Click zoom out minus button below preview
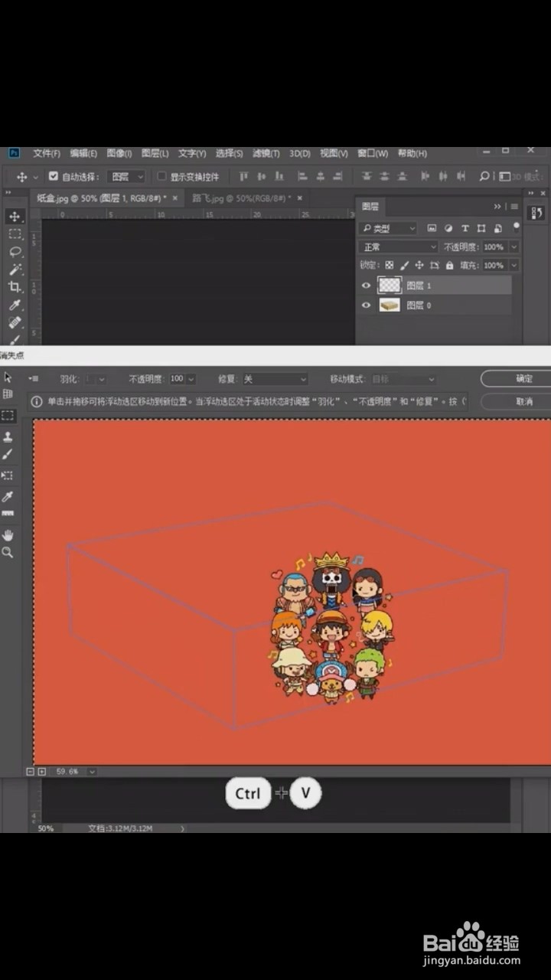This screenshot has height=980, width=551. coord(31,772)
